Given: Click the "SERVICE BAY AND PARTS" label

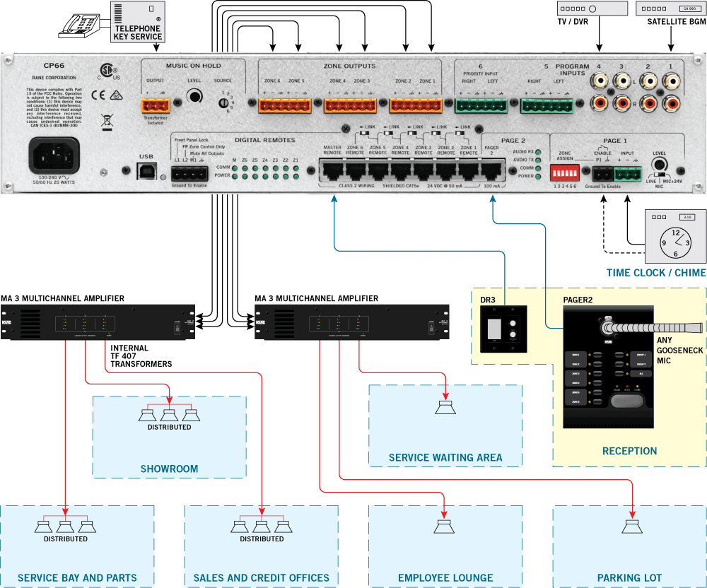Looking at the screenshot, I should coord(77,578).
